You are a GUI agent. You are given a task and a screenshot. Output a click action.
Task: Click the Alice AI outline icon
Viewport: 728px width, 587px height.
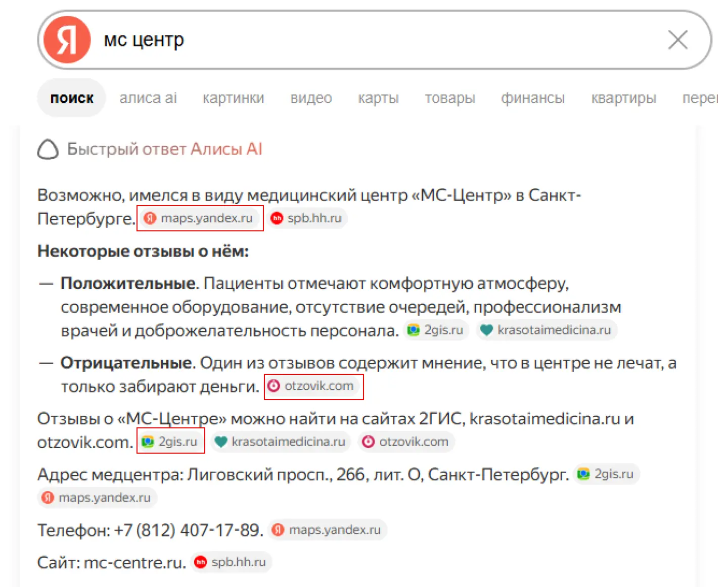point(48,150)
